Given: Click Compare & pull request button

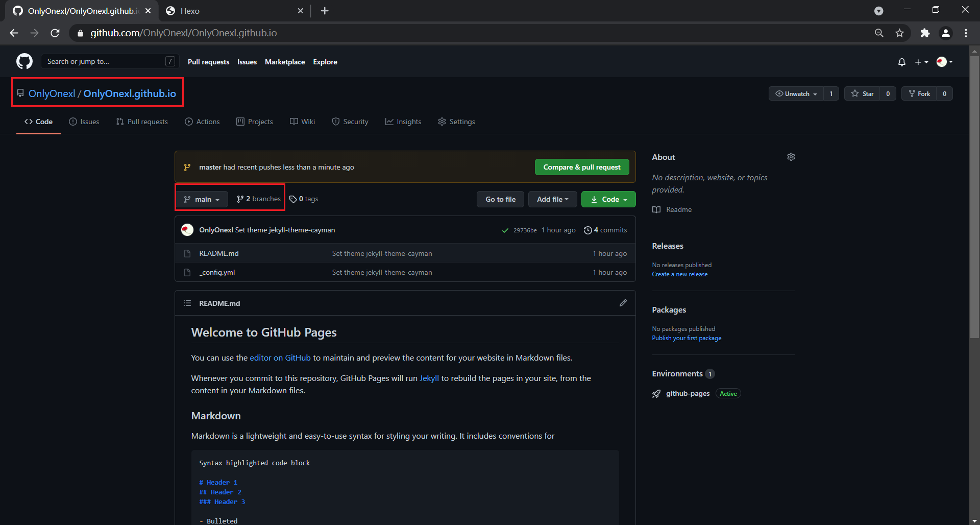Looking at the screenshot, I should point(582,167).
